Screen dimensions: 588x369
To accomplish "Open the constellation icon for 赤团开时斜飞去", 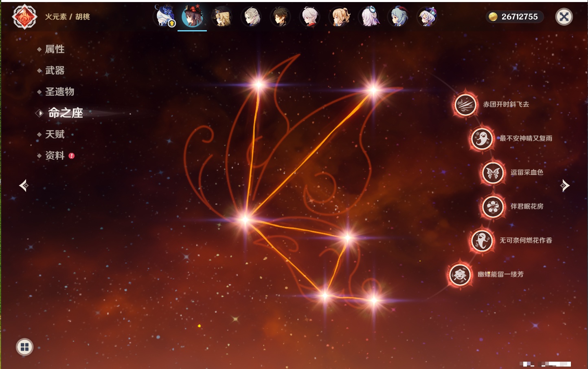I will pyautogui.click(x=465, y=104).
